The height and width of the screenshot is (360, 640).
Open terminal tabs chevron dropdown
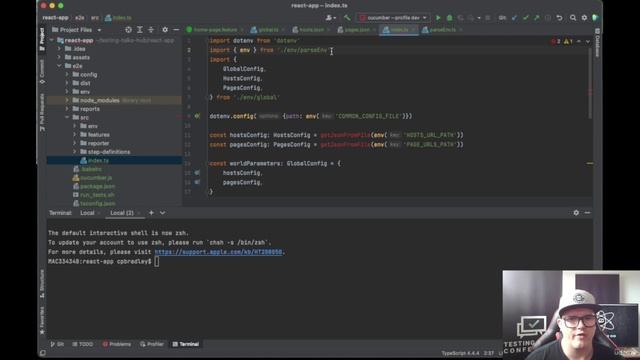(162, 213)
